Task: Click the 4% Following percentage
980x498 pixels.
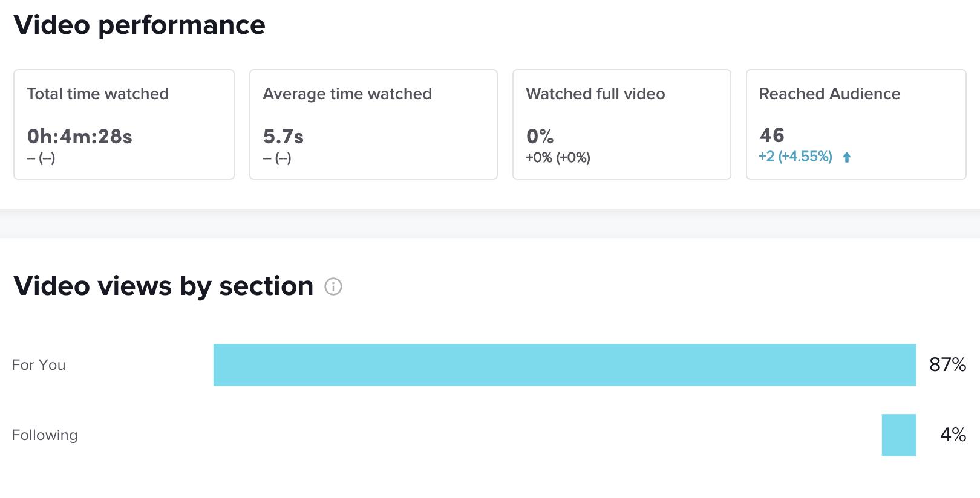Action: coord(953,435)
